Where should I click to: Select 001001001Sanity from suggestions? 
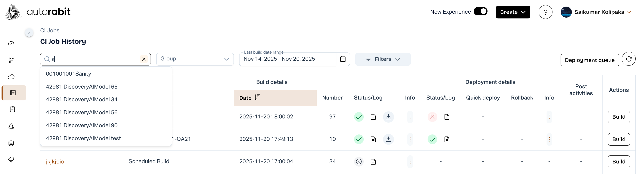(x=68, y=74)
